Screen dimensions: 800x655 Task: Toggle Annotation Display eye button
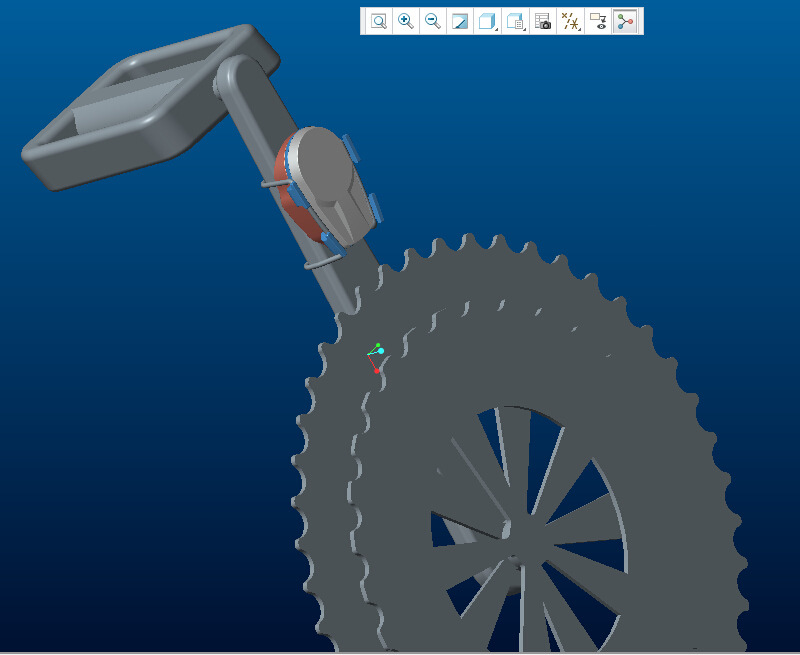point(598,21)
